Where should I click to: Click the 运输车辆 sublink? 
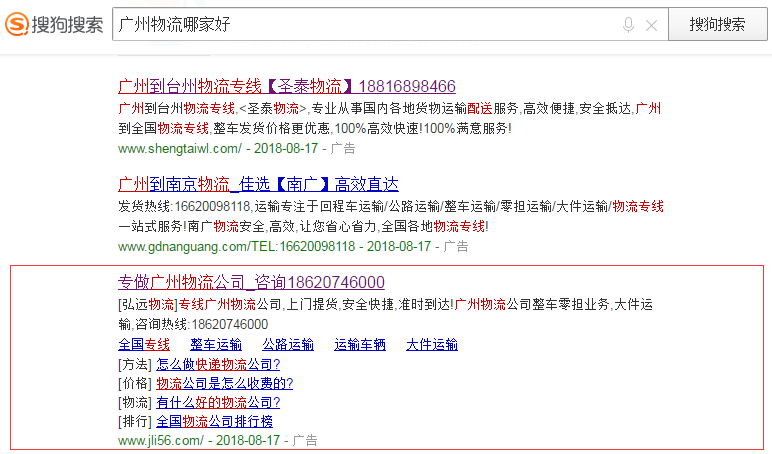pos(359,344)
